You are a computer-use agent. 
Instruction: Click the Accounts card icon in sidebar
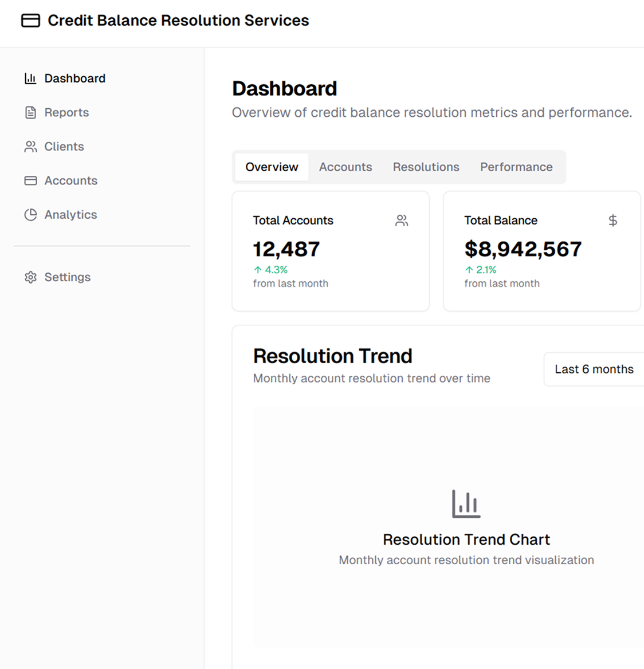[x=30, y=181]
